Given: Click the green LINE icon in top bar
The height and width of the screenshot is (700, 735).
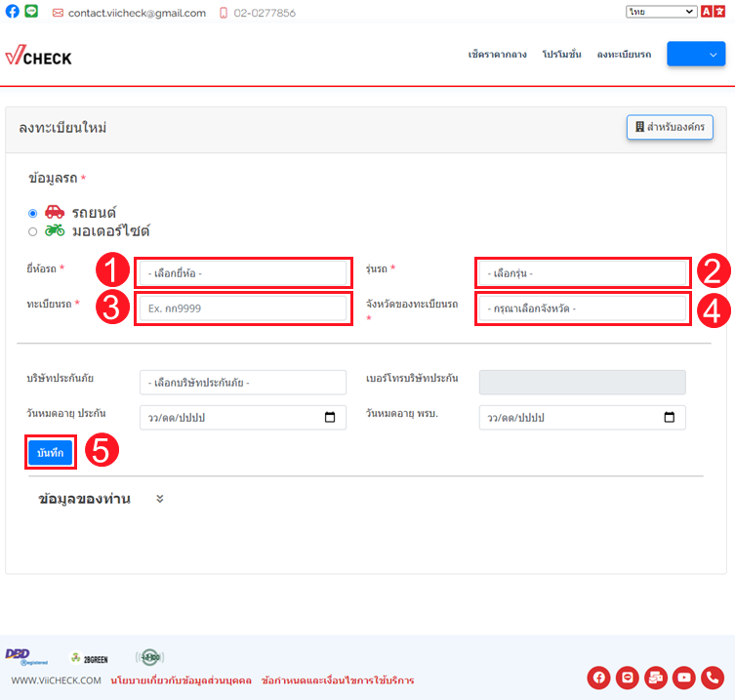Looking at the screenshot, I should tap(31, 13).
